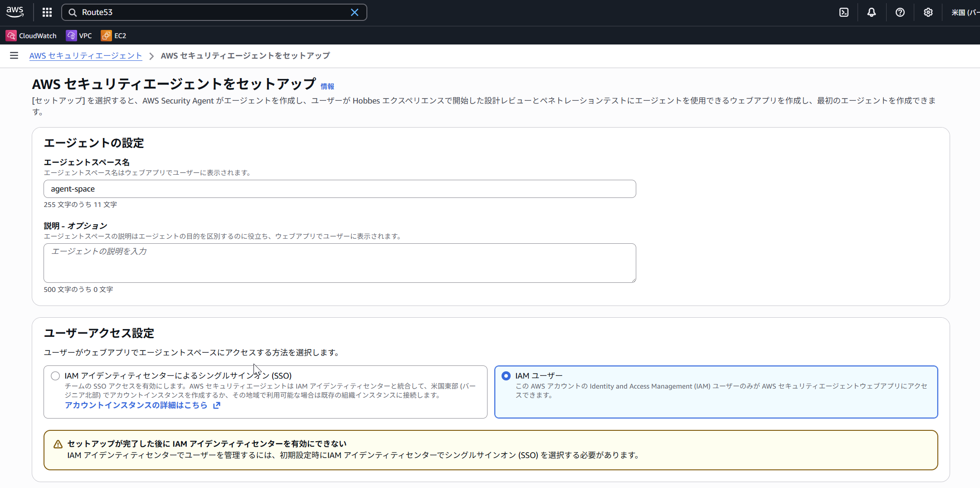This screenshot has height=488, width=980.
Task: Click the AWS セキュリティエージェントをセットアップ breadcrumb text
Action: click(x=245, y=55)
